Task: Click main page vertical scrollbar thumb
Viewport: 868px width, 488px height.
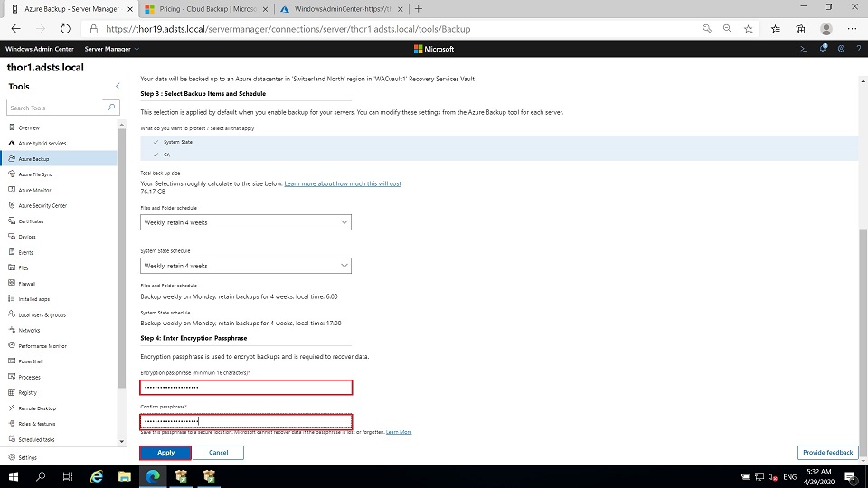Action: coord(863,342)
